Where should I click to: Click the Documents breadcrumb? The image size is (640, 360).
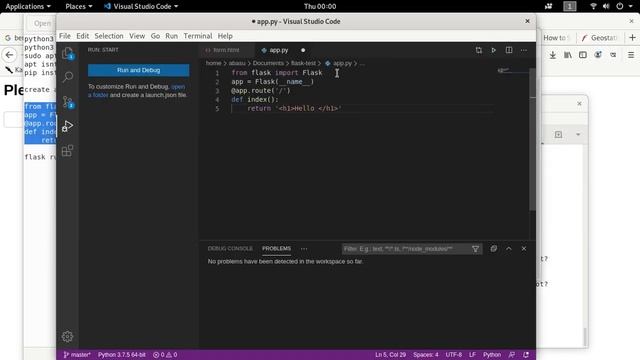tap(268, 63)
